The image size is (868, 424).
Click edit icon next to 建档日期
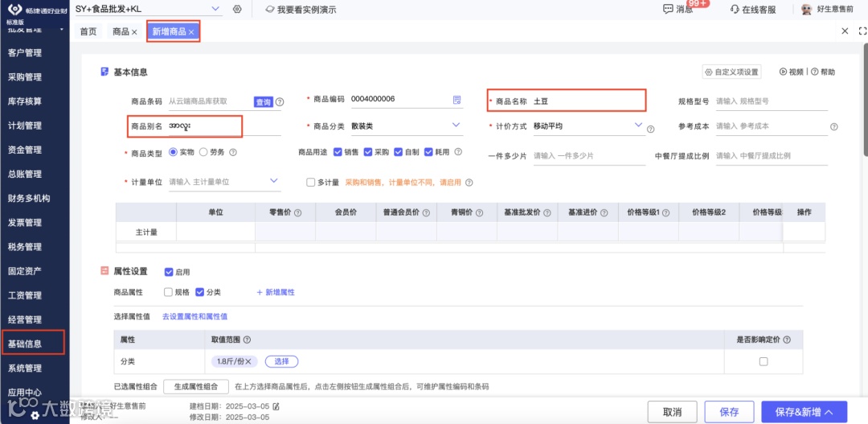click(x=276, y=406)
